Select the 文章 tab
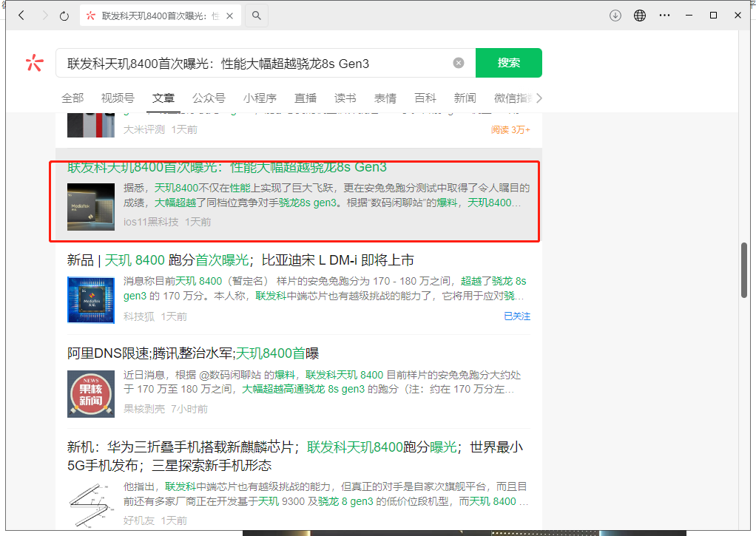This screenshot has width=756, height=536. (x=163, y=98)
